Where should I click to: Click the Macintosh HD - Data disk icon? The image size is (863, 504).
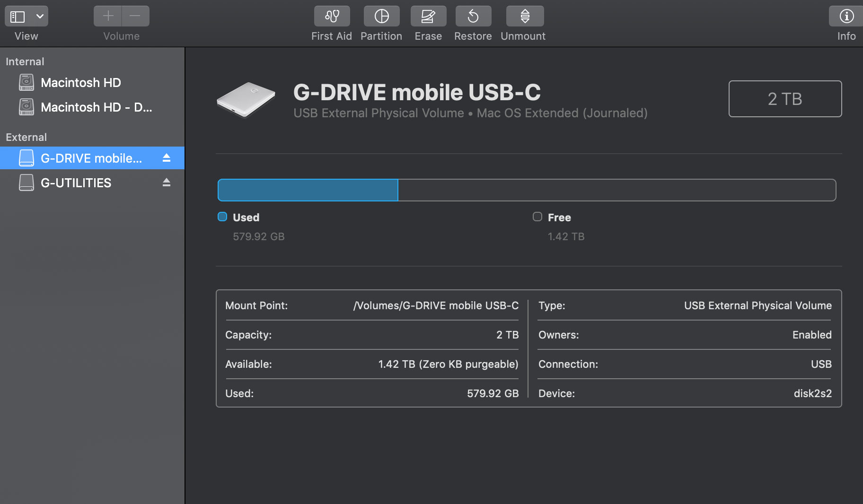coord(26,107)
